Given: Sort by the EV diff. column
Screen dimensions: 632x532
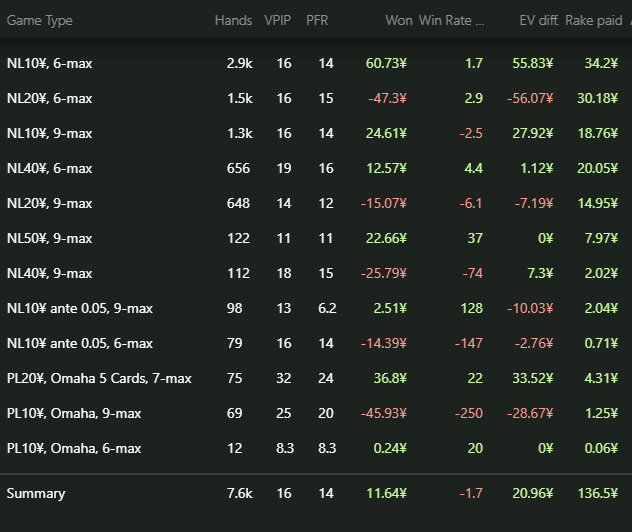Looking at the screenshot, I should click(528, 20).
